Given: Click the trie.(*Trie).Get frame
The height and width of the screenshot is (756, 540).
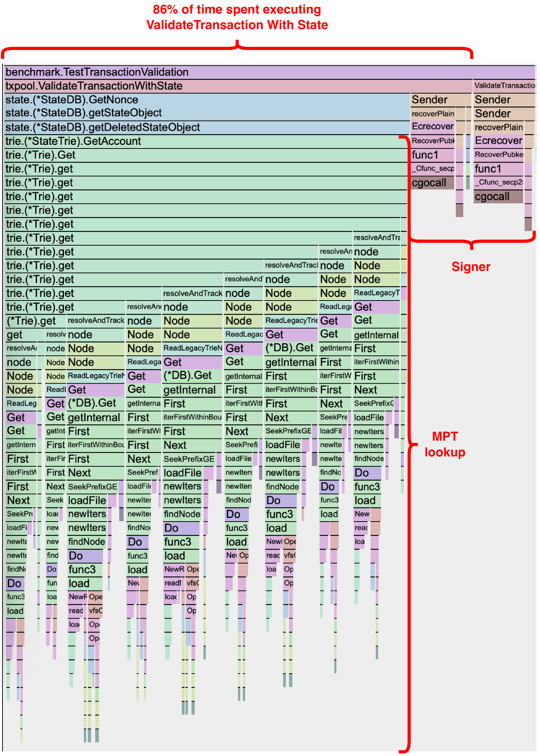Looking at the screenshot, I should 206,155.
